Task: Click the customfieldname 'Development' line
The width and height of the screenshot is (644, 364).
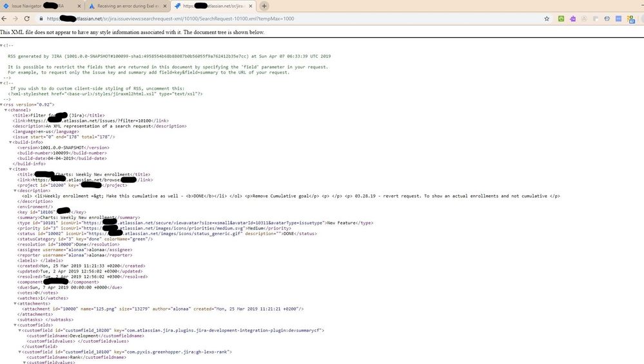Action: click(x=86, y=336)
